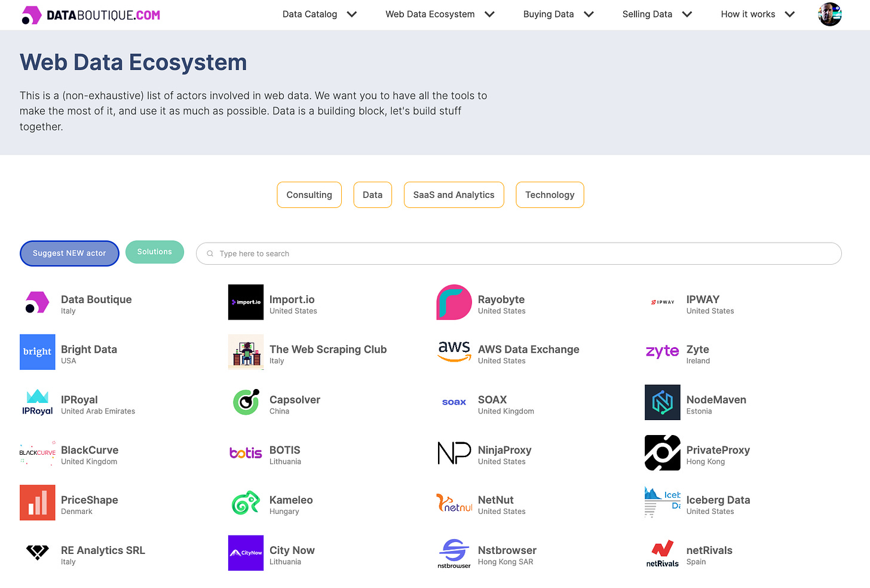Click the Bright Data logo icon
This screenshot has width=870, height=588.
pos(37,352)
